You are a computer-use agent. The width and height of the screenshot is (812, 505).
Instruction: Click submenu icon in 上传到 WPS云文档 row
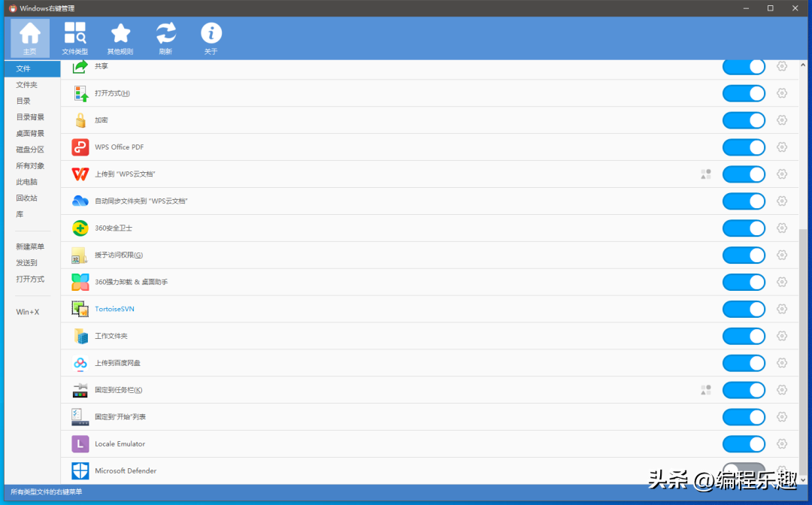[706, 174]
